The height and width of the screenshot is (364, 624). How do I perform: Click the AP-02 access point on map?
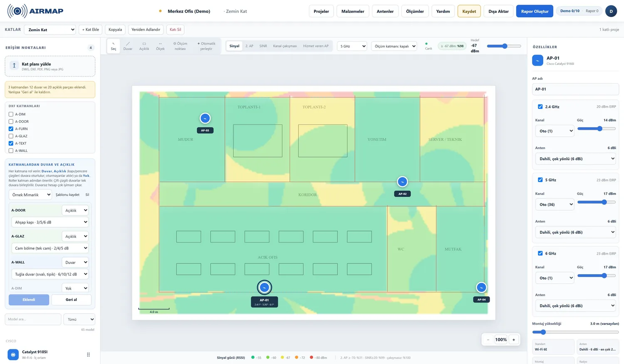[402, 182]
